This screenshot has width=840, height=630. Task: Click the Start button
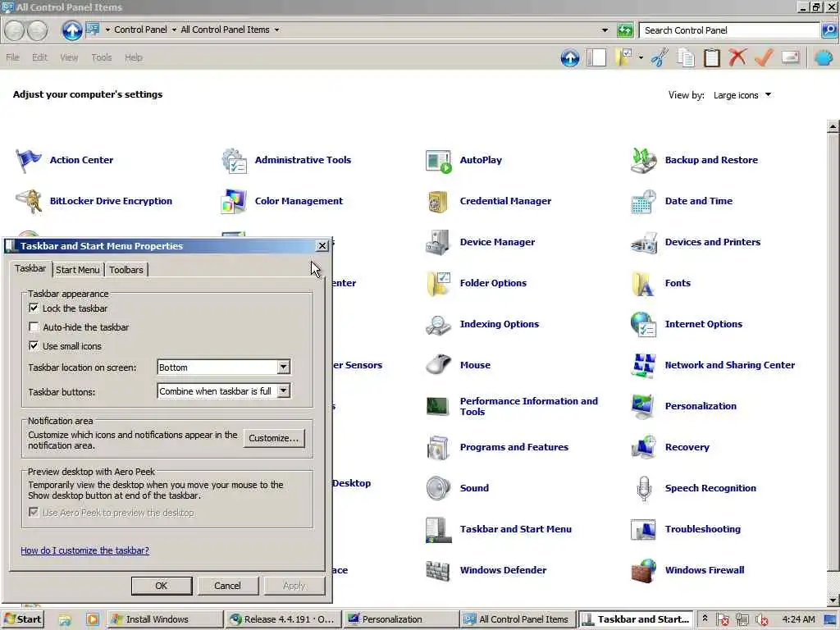click(22, 619)
